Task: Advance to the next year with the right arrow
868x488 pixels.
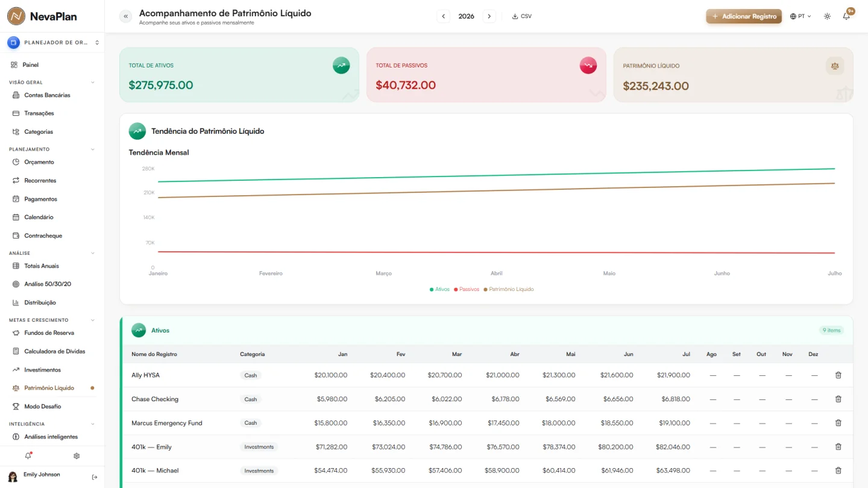Action: tap(489, 16)
